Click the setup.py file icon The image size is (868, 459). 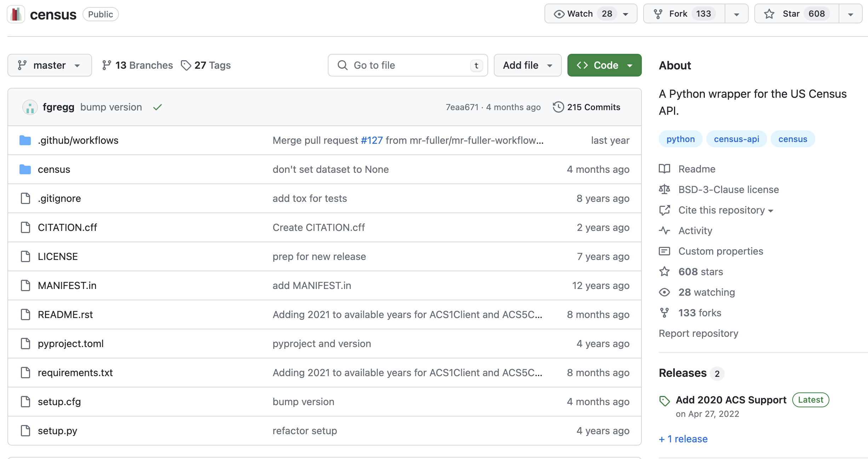[x=25, y=431]
